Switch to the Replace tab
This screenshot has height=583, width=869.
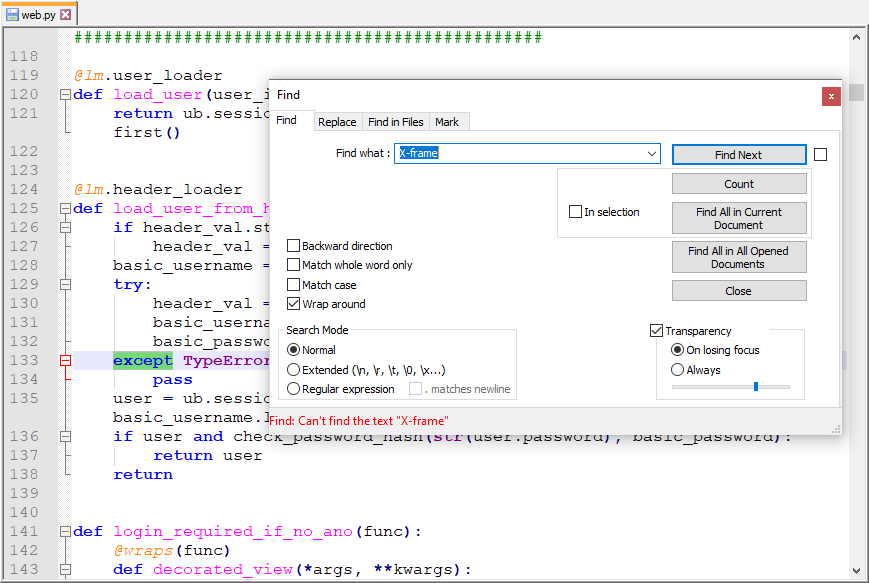tap(337, 121)
